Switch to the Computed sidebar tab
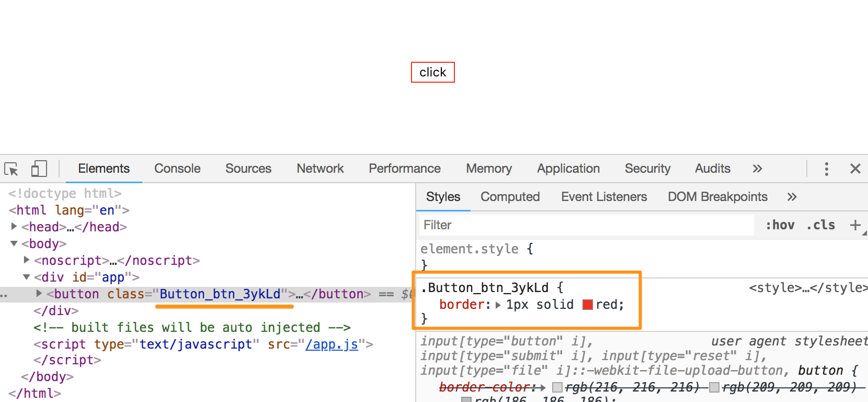868x402 pixels. coord(510,197)
